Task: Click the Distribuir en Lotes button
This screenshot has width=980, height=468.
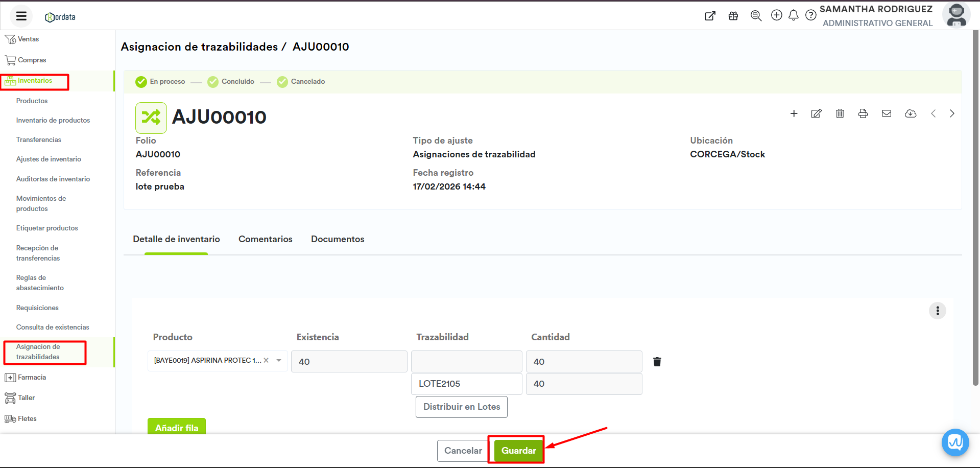Action: [x=461, y=407]
